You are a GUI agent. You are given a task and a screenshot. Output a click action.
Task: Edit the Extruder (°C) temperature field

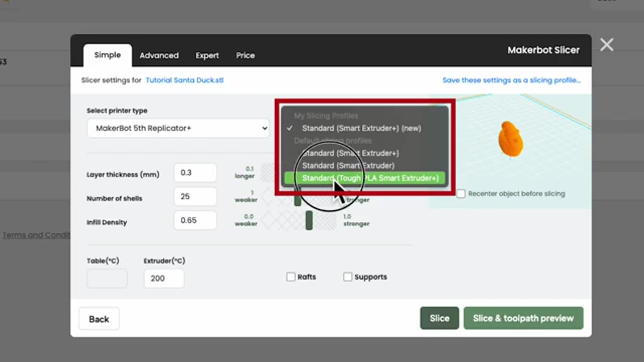pyautogui.click(x=164, y=279)
